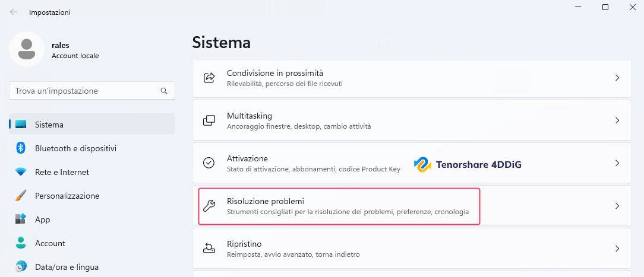
Task: Click the search magnifier icon
Action: 164,91
